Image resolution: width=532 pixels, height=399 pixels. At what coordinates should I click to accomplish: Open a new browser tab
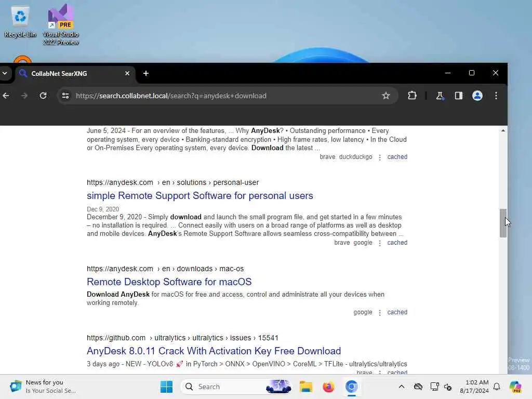point(146,73)
